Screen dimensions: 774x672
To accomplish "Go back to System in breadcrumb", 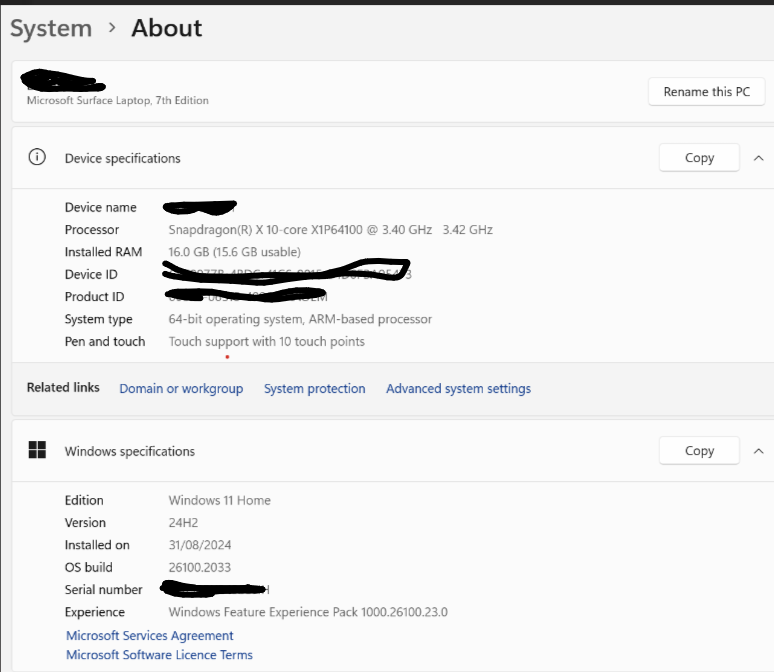I will (x=51, y=28).
